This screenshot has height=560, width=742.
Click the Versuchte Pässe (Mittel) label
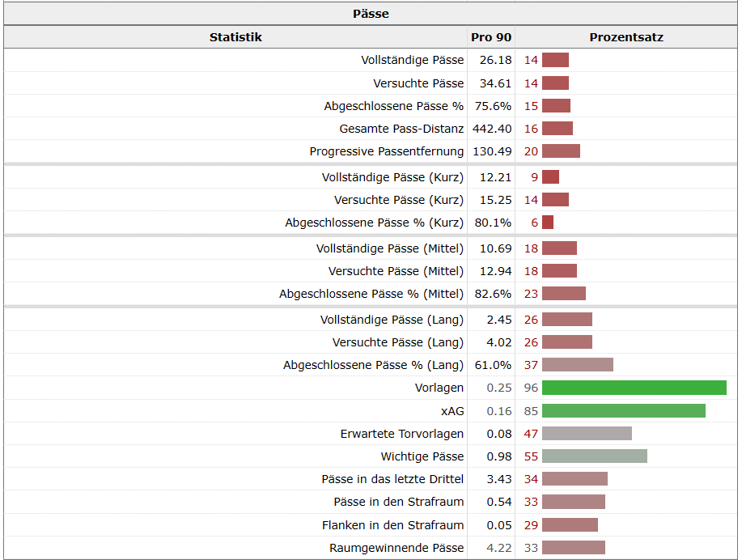[x=396, y=271]
